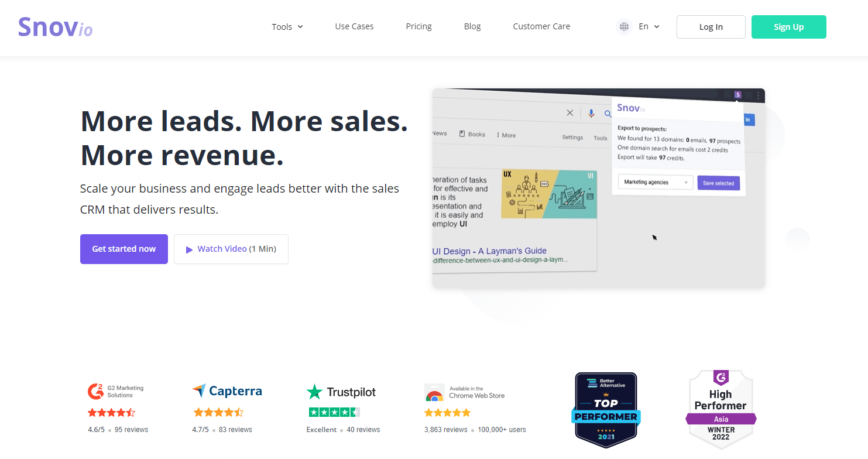Viewport: 868px width, 459px height.
Task: Click the Books tab in demo
Action: point(472,134)
